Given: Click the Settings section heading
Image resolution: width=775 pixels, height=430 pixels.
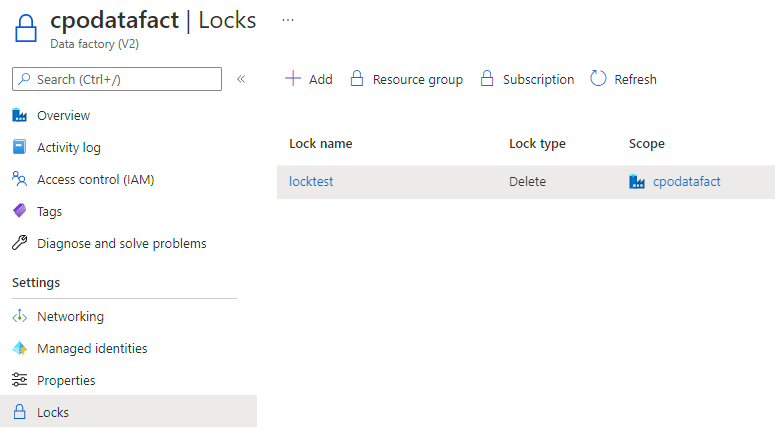Looking at the screenshot, I should point(36,283).
